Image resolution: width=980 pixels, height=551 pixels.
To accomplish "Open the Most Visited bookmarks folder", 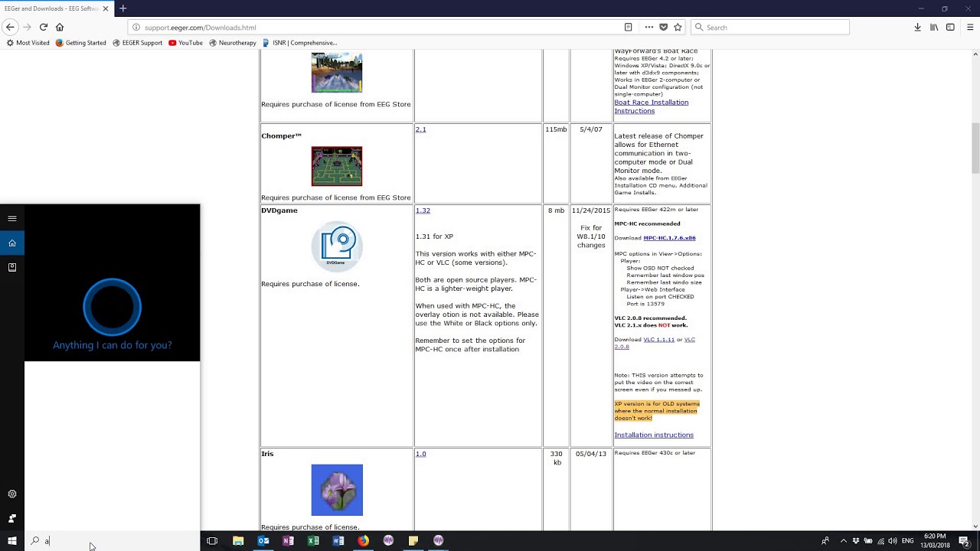I will pos(28,43).
